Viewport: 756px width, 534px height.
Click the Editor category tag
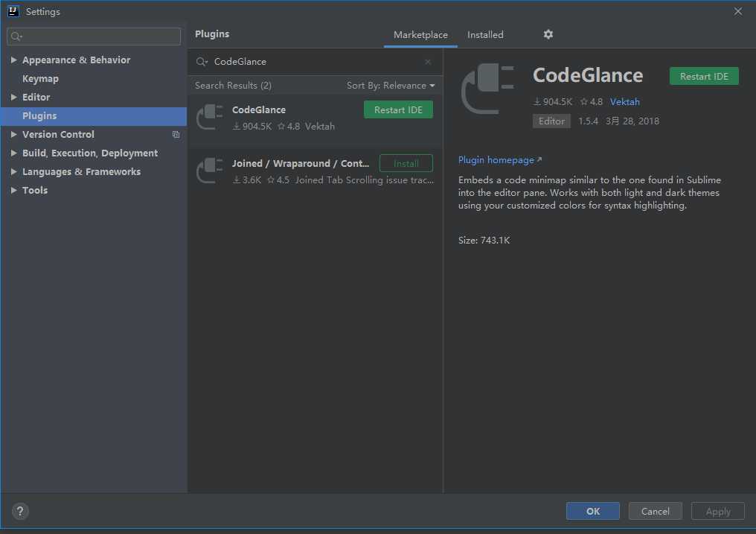pyautogui.click(x=551, y=121)
